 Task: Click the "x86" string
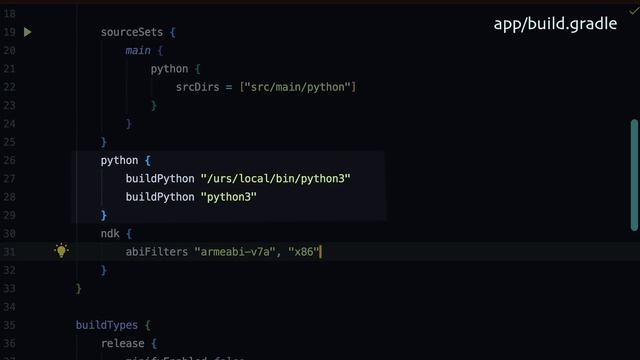click(303, 252)
